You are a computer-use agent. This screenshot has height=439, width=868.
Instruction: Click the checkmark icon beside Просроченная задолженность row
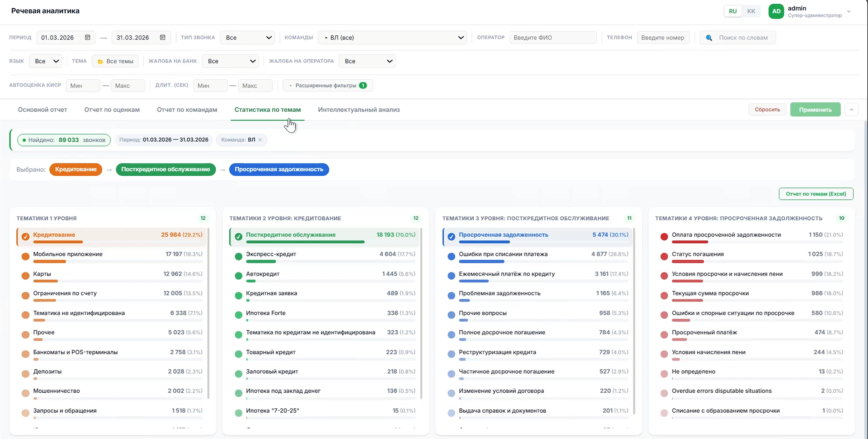pyautogui.click(x=451, y=237)
